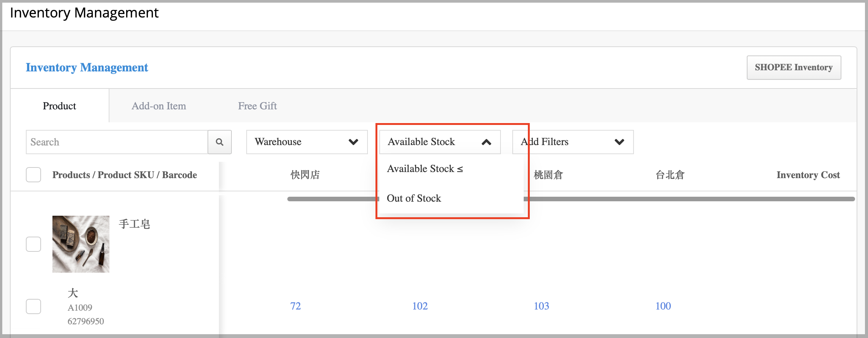Click the 103 stock quantity link
Screen dimensions: 868x338
click(542, 306)
